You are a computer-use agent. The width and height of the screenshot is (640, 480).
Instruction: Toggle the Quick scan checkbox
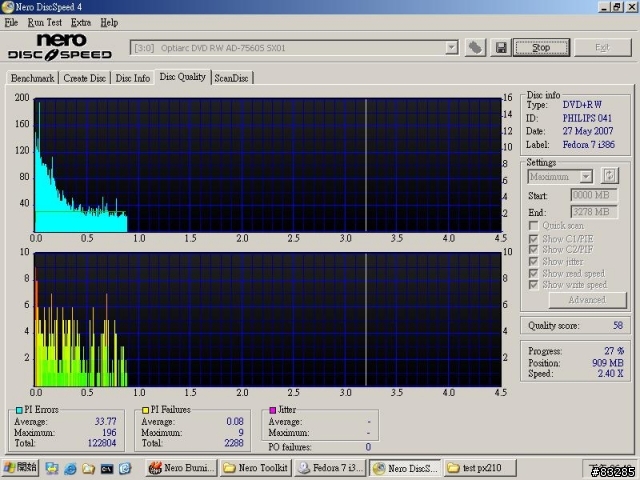533,226
